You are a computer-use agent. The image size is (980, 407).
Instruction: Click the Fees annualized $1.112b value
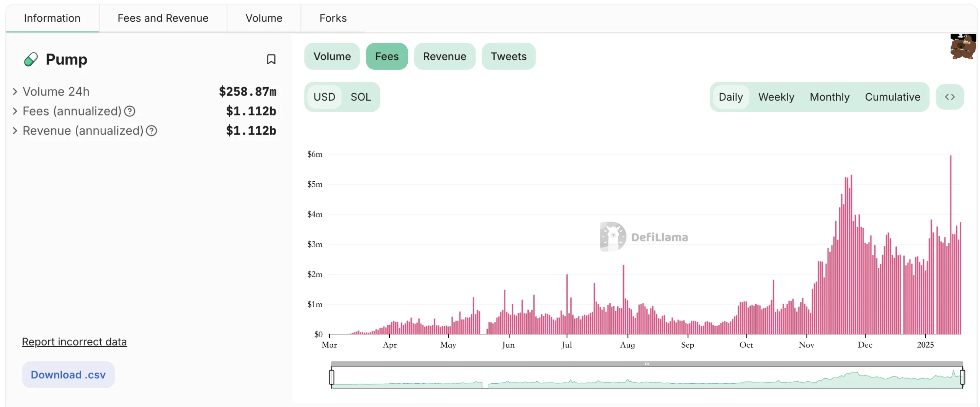[x=251, y=111]
